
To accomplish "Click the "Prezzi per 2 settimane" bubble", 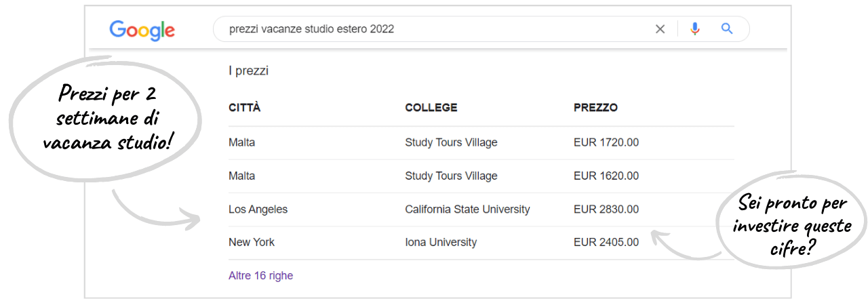I will point(108,117).
